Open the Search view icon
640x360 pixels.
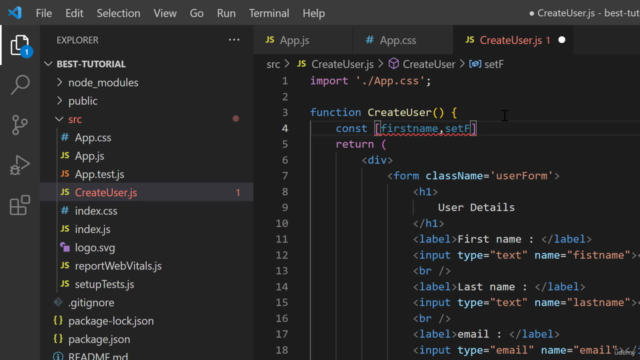point(20,84)
